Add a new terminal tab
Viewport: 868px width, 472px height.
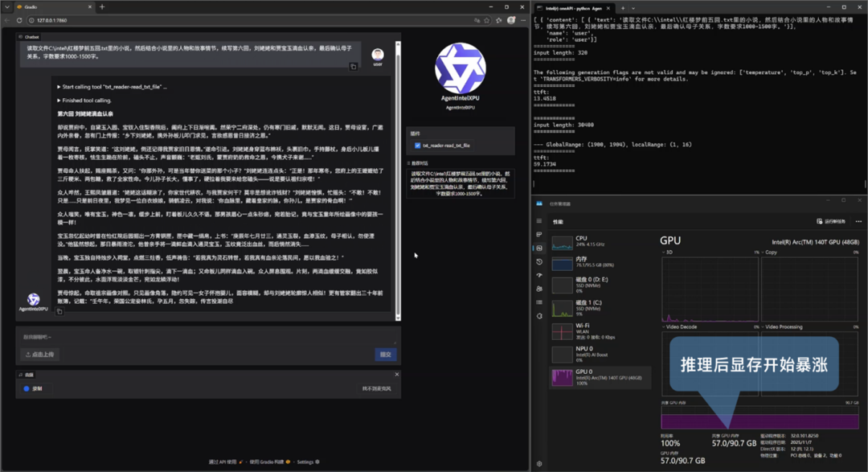click(622, 8)
